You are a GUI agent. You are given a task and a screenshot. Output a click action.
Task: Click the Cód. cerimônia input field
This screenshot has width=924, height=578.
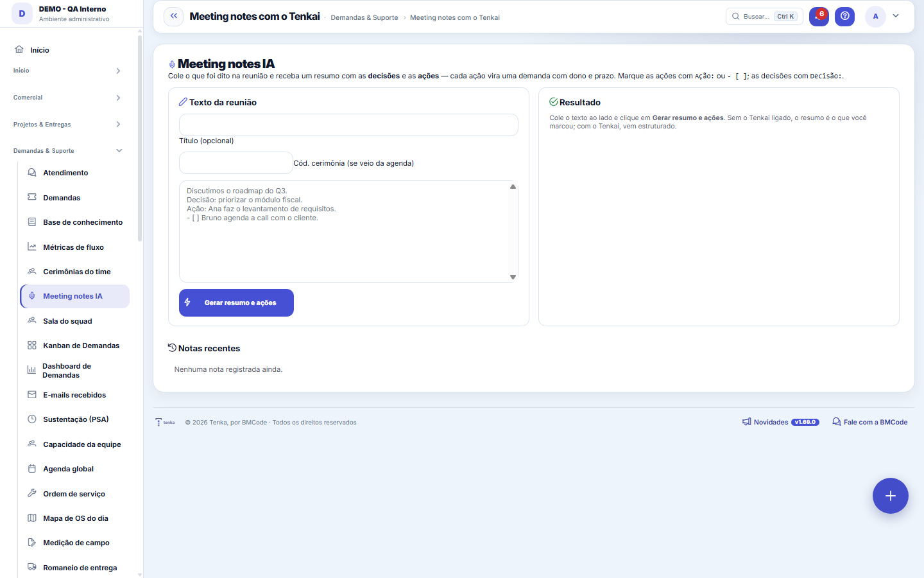[x=236, y=163]
